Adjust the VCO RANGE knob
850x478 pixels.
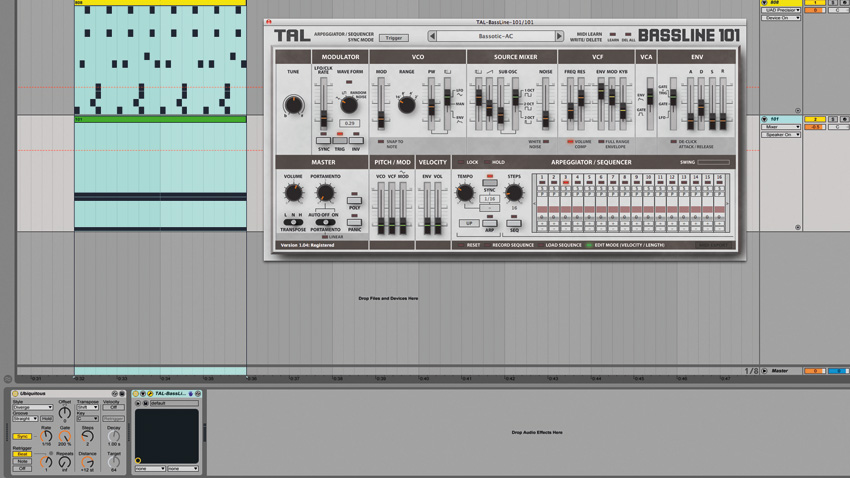[406, 104]
